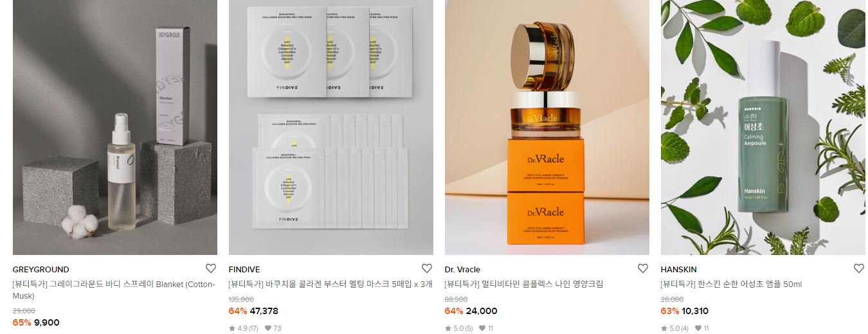View FINDIVE melting mask product image
The width and height of the screenshot is (868, 334).
pos(331,127)
